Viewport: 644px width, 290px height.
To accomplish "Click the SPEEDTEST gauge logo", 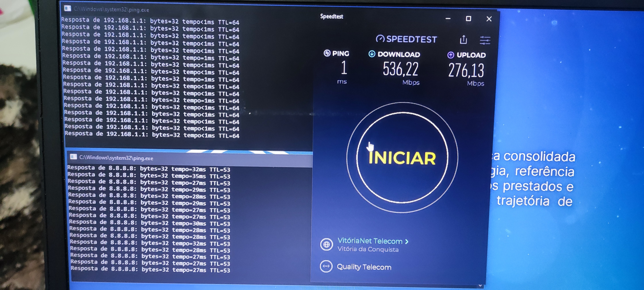I will click(x=380, y=39).
